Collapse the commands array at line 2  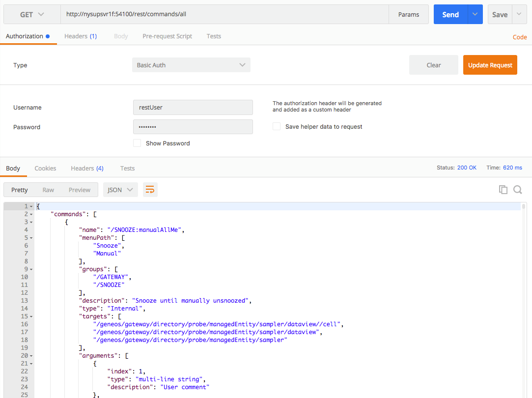pyautogui.click(x=31, y=214)
